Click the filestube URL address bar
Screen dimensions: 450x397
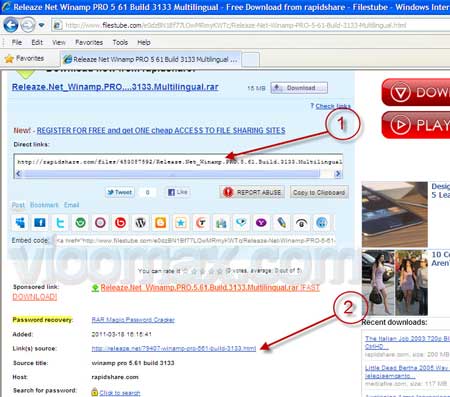coord(250,25)
